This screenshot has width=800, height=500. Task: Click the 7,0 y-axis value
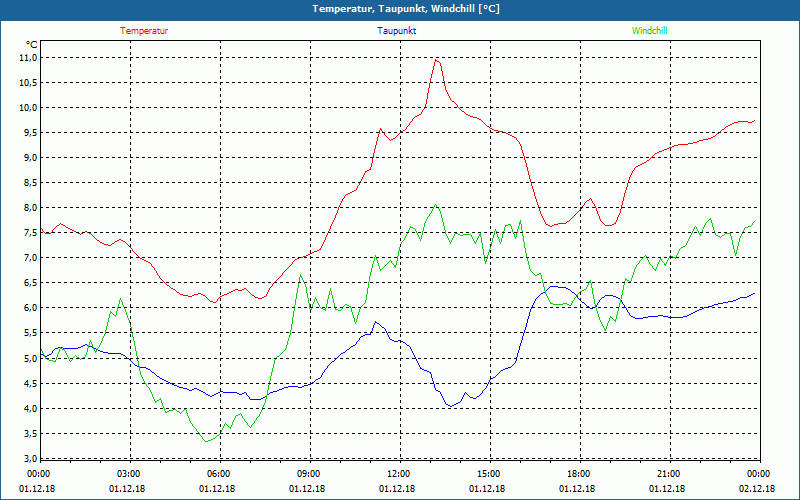31,258
